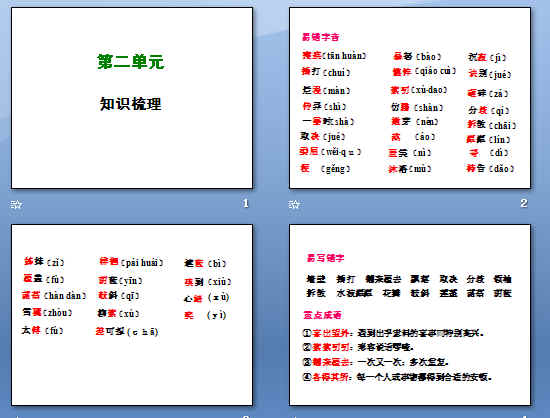Click the pink 易错字音 heading on slide 2

pos(320,37)
